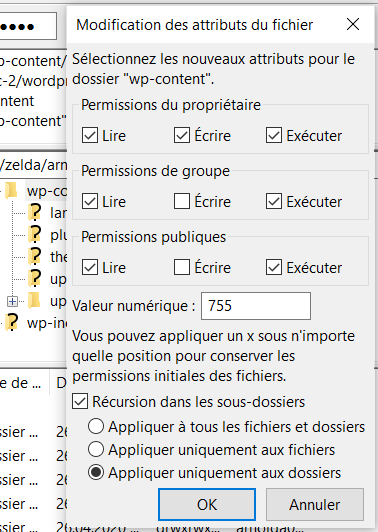Image resolution: width=378 pixels, height=532 pixels.
Task: Select Appliquer uniquement aux fichiers
Action: (x=96, y=449)
